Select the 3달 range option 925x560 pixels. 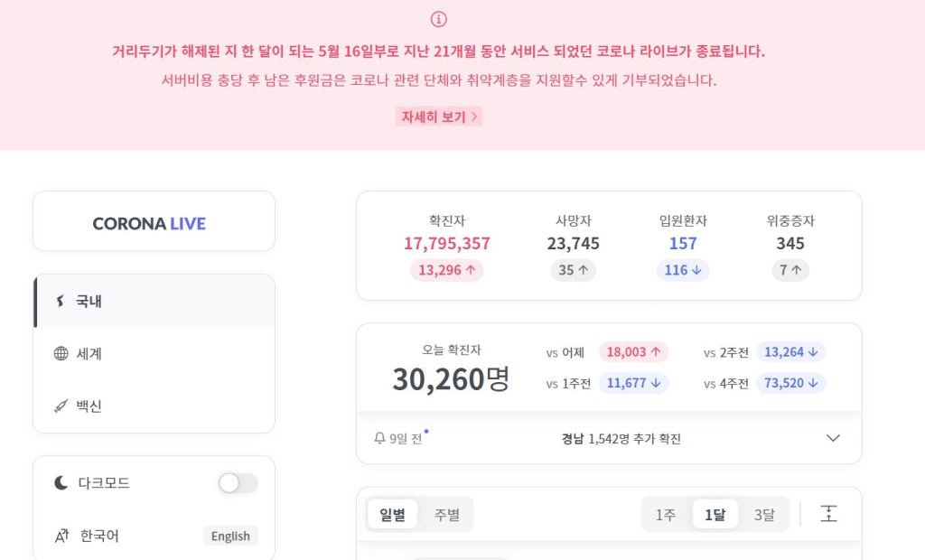[764, 514]
